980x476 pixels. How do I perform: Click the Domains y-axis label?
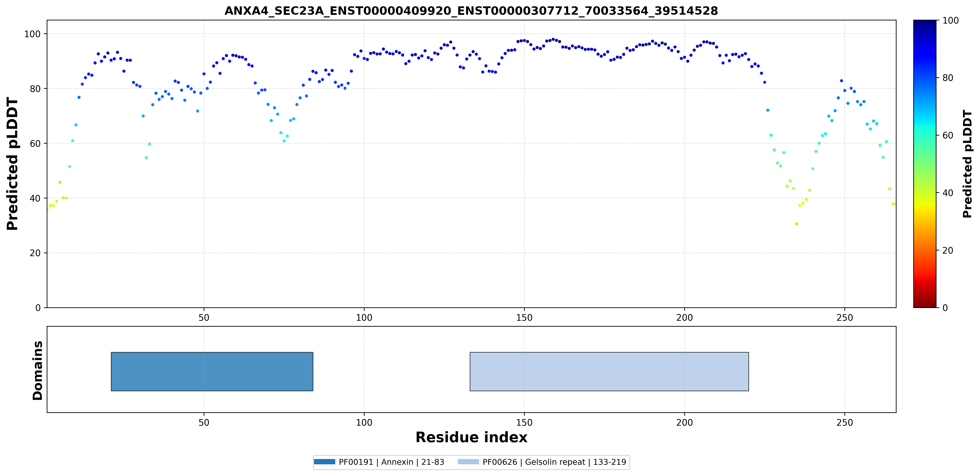point(38,370)
